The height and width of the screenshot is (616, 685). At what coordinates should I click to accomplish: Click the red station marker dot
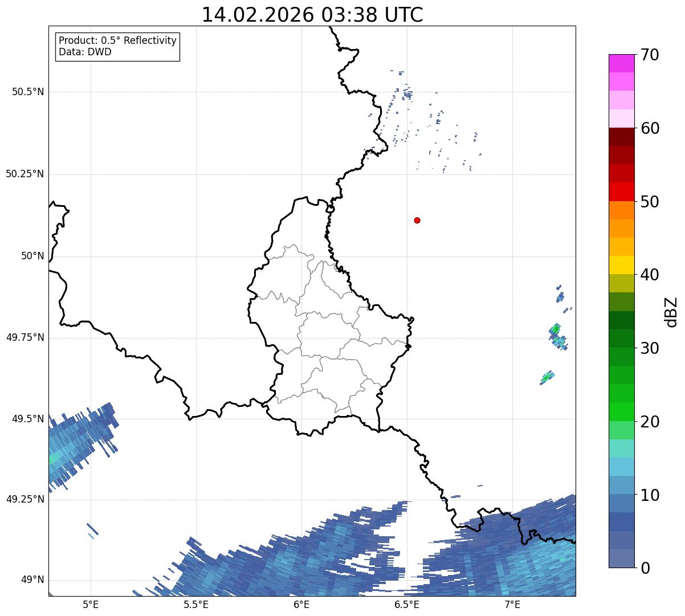coord(417,220)
